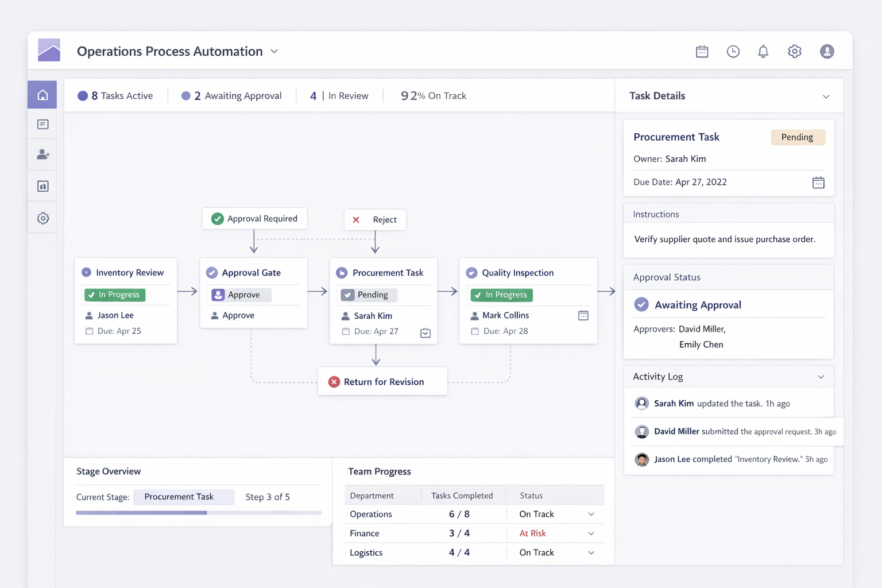Viewport: 882px width, 588px height.
Task: Open the Notifications bell
Action: pos(763,51)
